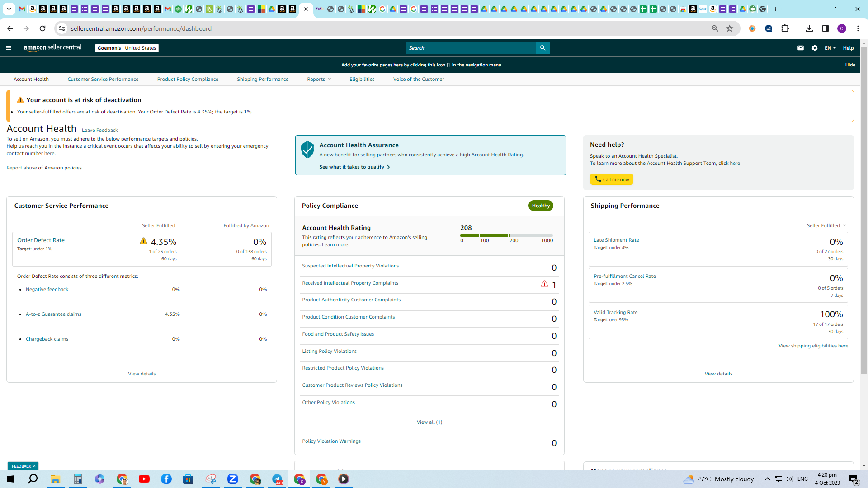This screenshot has height=488, width=868.
Task: Go back to the previous page
Action: tap(10, 28)
